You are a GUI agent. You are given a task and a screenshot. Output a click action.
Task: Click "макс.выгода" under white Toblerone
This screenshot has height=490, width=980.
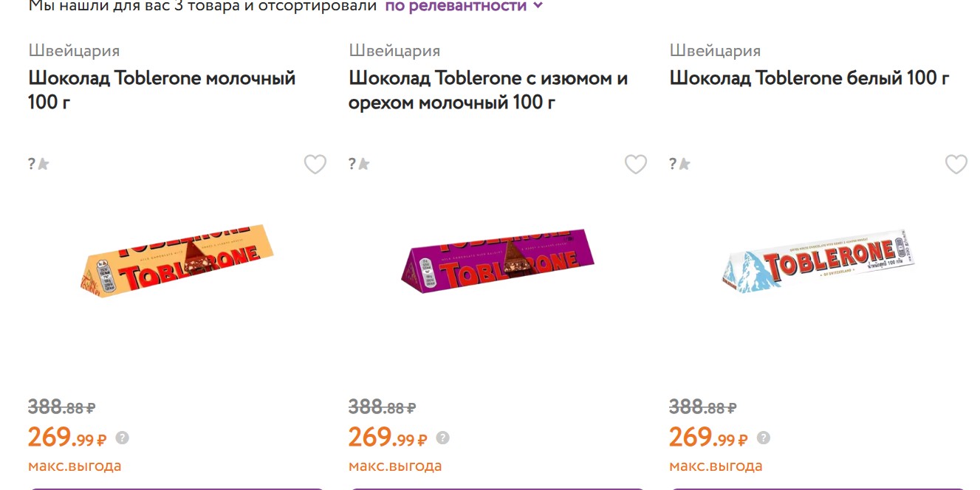coord(716,466)
